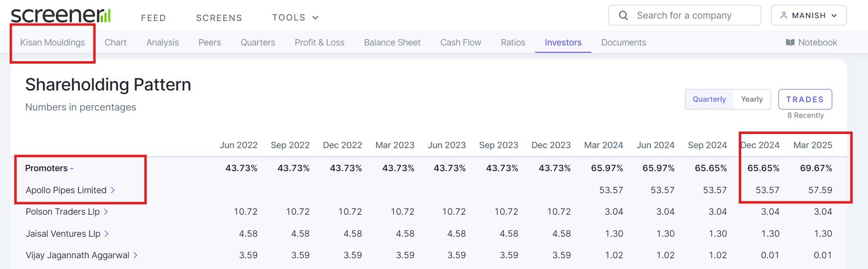The image size is (868, 269).
Task: Click Jaisal Ventures 4.58 in Dec 2023
Action: (562, 234)
